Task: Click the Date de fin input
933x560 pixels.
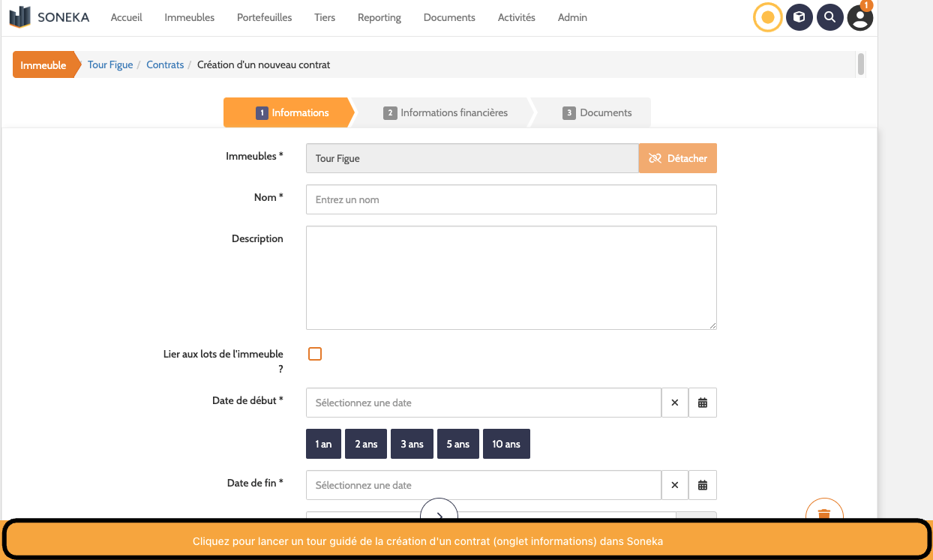Action: 484,485
